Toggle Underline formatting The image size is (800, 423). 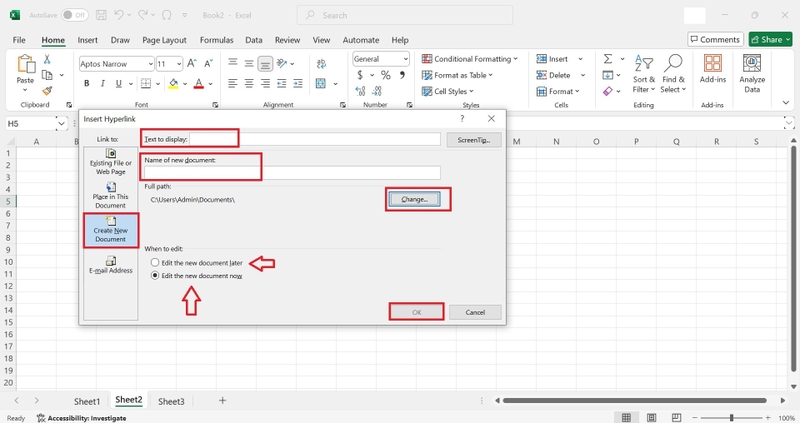(118, 83)
